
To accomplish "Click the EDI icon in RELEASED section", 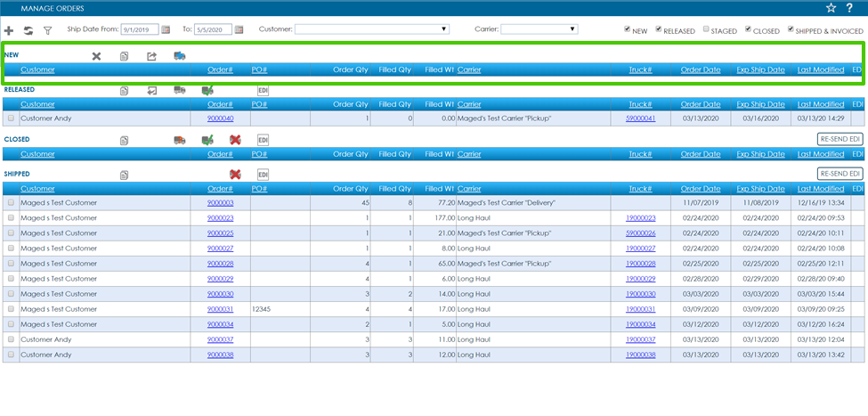I will (x=263, y=90).
